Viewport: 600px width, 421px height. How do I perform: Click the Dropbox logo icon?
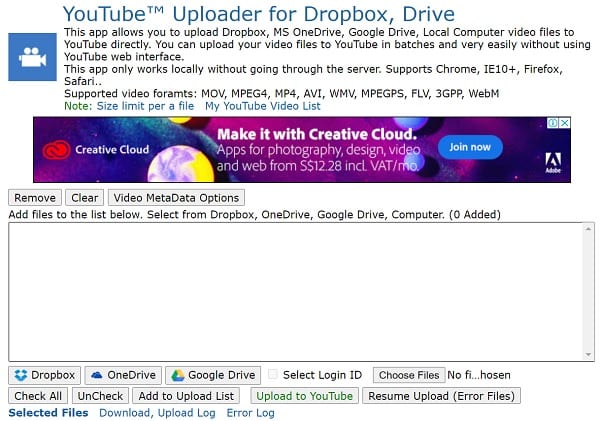(x=21, y=375)
